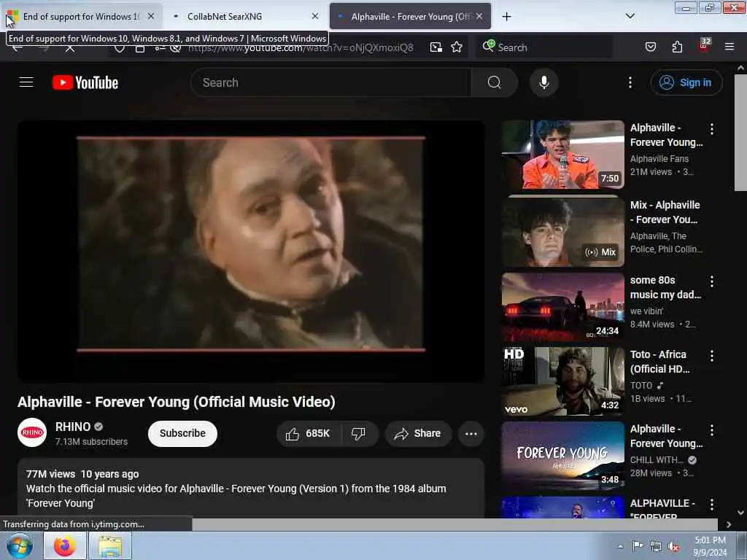
Task: Show hidden system tray icons
Action: point(620,546)
